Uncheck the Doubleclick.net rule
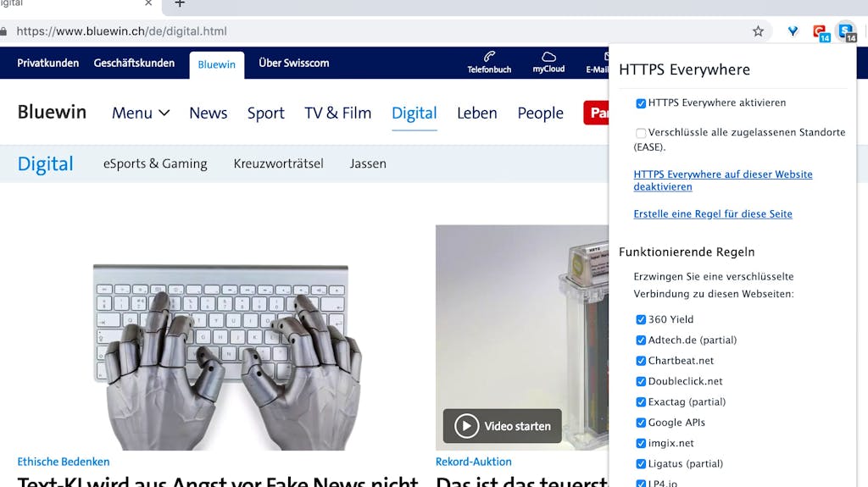Viewport: 868px width, 487px height. pyautogui.click(x=641, y=381)
